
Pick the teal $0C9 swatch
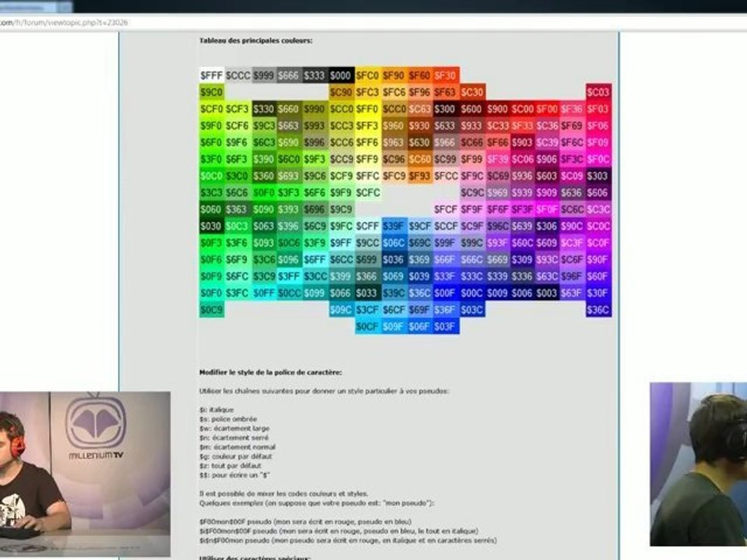click(x=212, y=310)
